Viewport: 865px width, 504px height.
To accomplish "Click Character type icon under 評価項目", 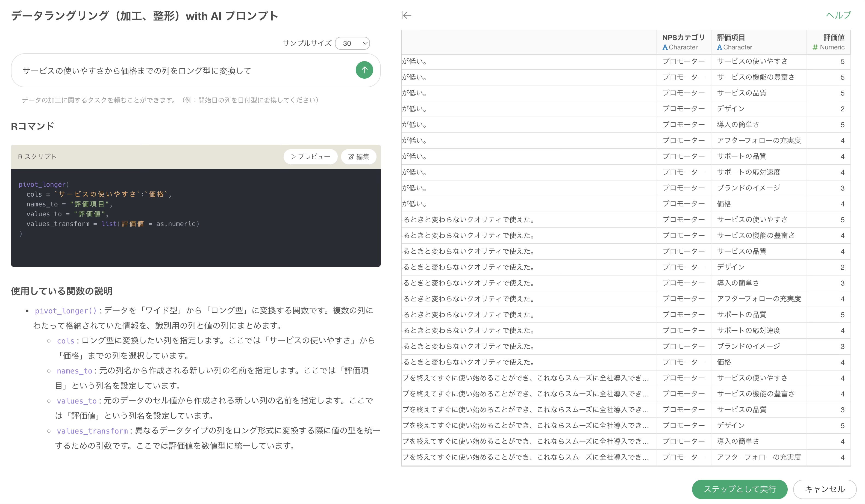I will click(719, 47).
